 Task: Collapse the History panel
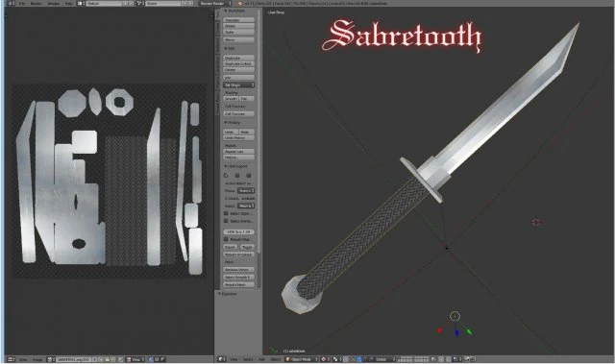(225, 123)
